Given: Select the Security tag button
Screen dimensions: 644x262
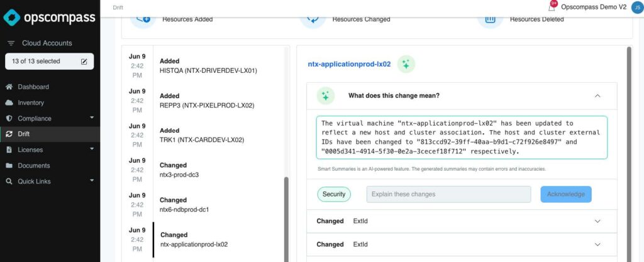Looking at the screenshot, I should click(x=334, y=194).
